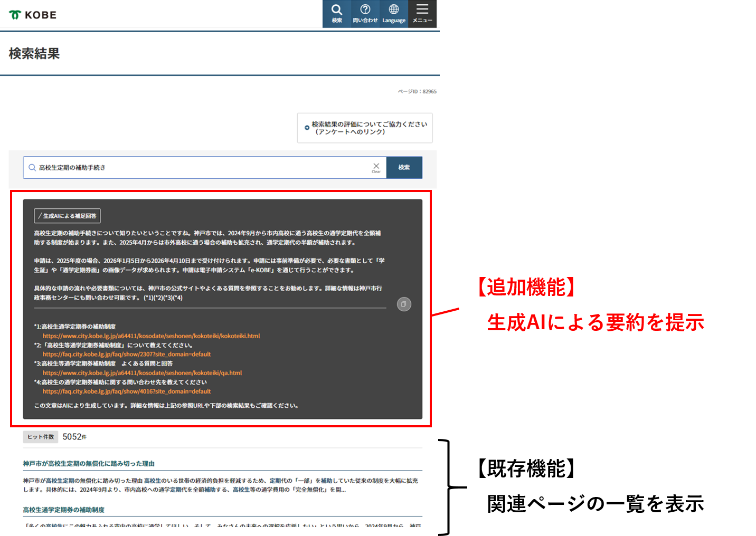The image size is (756, 536).
Task: Click the circular arrow icon before the survey link
Action: pos(307,127)
